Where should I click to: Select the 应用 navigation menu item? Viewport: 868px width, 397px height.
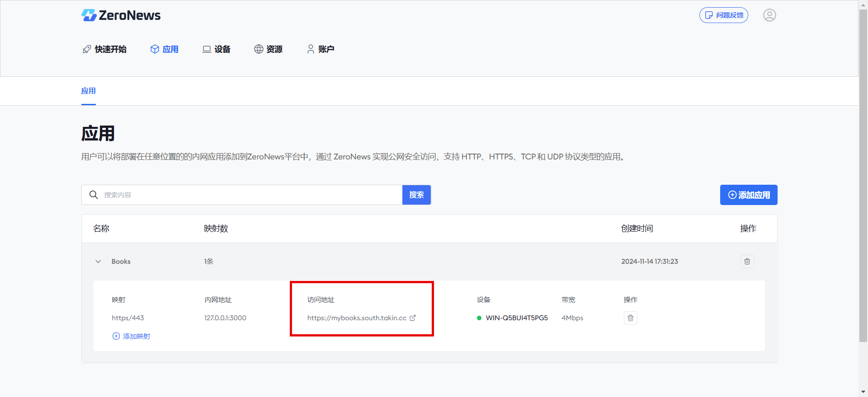(x=164, y=49)
